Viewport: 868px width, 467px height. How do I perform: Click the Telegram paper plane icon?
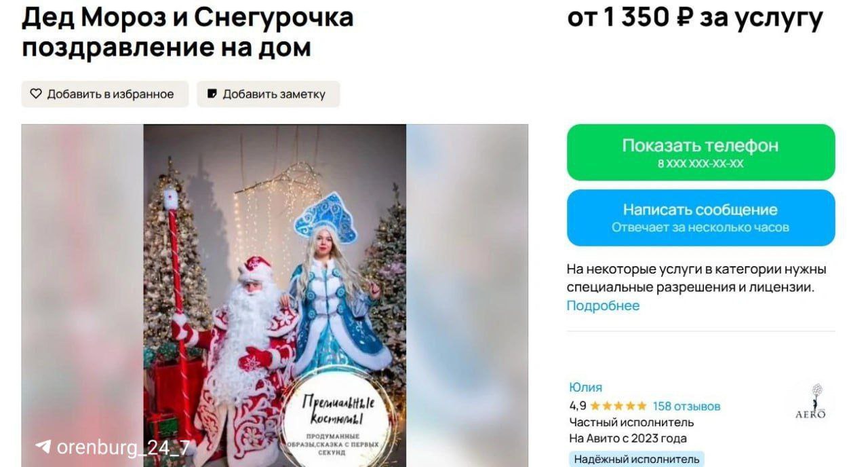(43, 447)
